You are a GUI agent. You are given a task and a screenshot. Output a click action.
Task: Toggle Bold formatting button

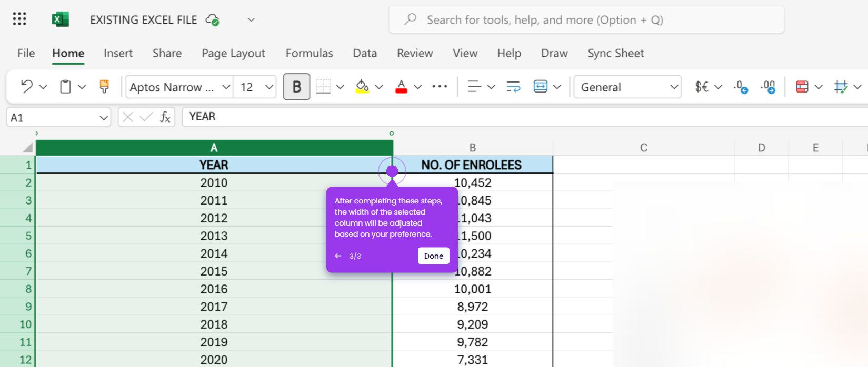[296, 87]
